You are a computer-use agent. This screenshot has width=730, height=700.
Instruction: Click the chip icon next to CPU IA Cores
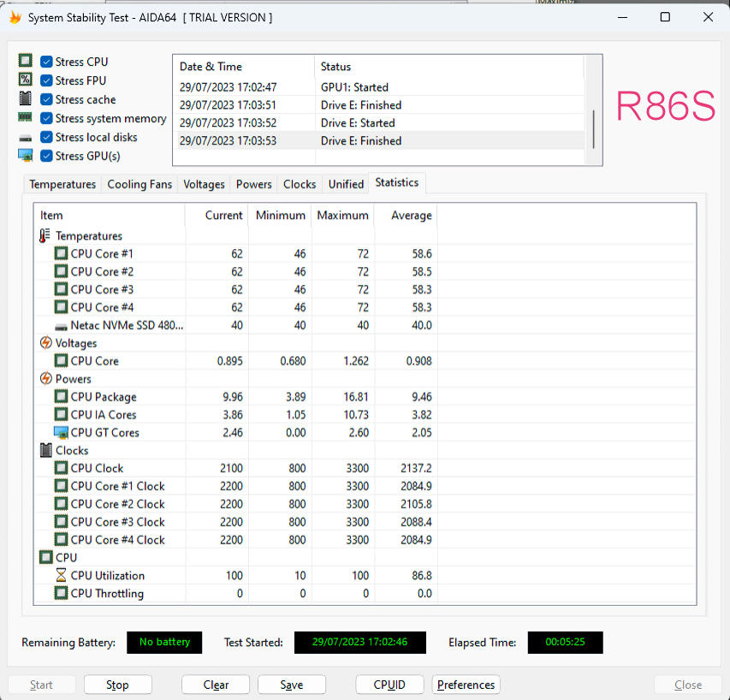pyautogui.click(x=61, y=414)
